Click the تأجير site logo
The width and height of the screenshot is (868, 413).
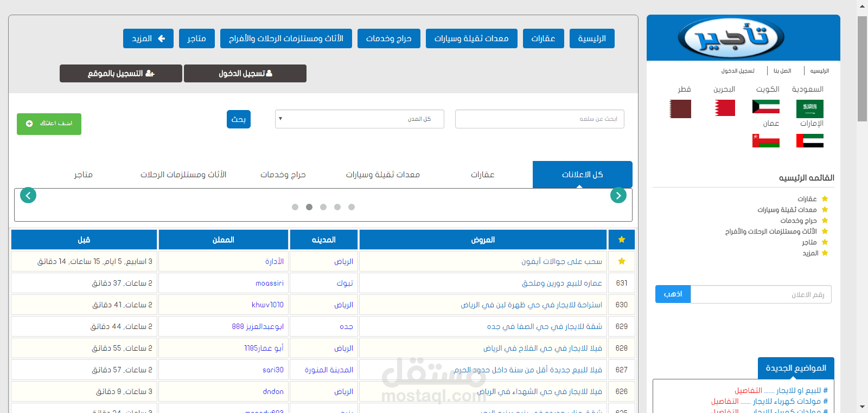tap(731, 38)
